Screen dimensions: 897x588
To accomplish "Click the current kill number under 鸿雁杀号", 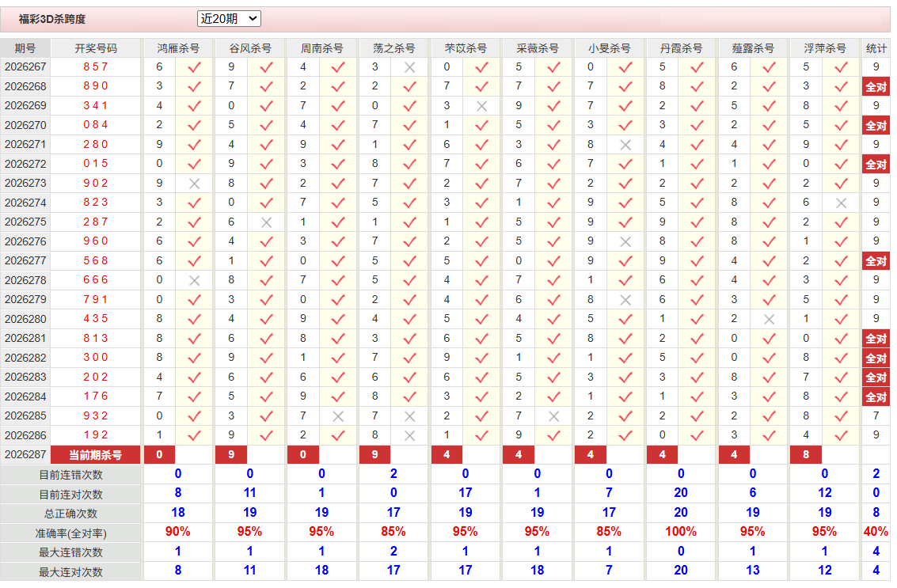I will (159, 455).
